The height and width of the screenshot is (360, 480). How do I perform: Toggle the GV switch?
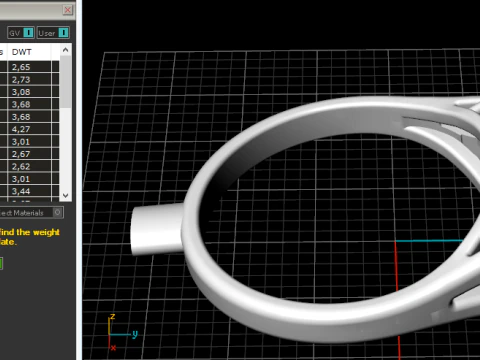21,33
